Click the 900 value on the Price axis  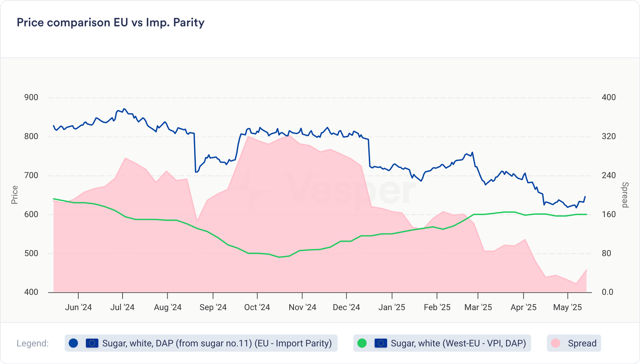31,97
